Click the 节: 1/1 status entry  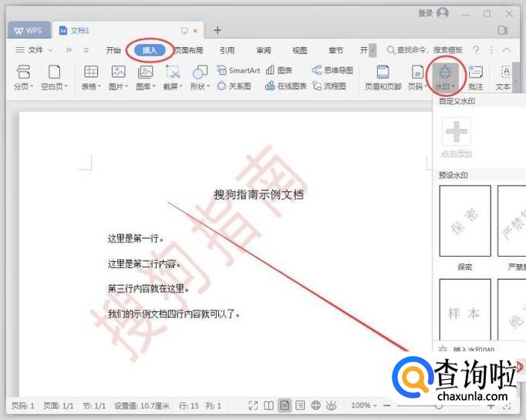pos(94,405)
